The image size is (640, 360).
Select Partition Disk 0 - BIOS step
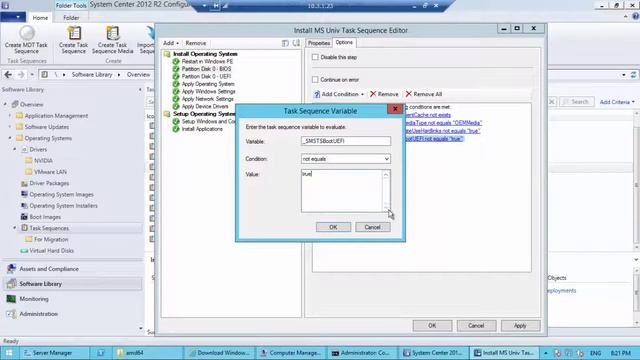click(206, 69)
